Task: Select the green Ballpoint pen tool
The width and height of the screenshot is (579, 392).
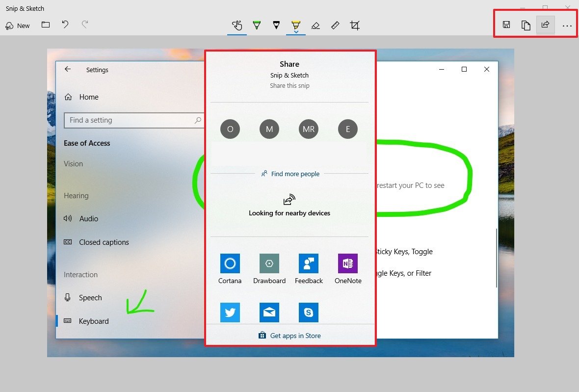Action: [x=257, y=25]
